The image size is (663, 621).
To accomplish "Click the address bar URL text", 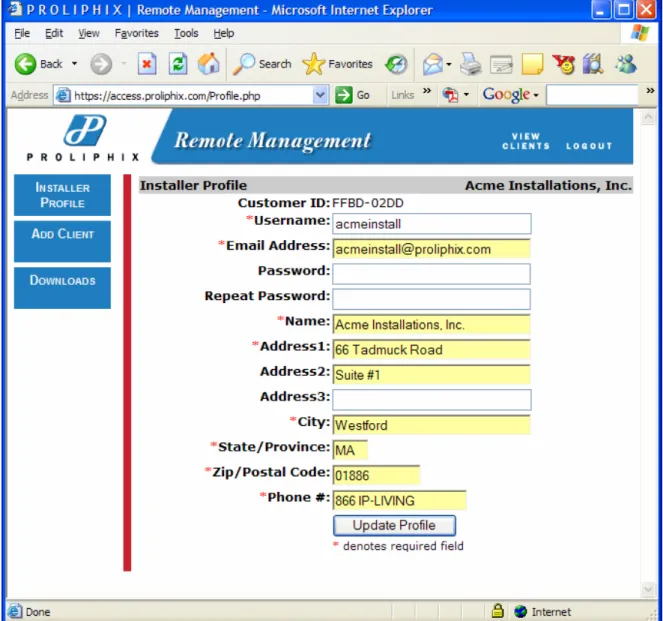I will pos(167,96).
